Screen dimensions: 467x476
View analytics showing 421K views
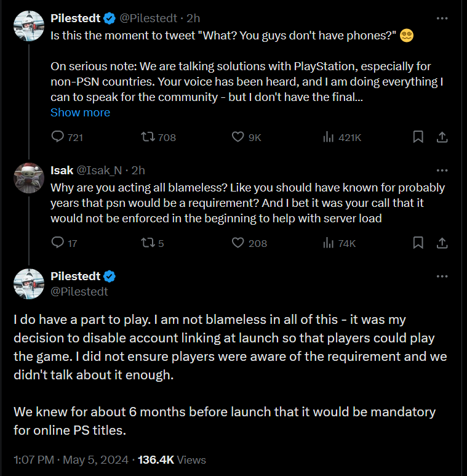tap(328, 137)
